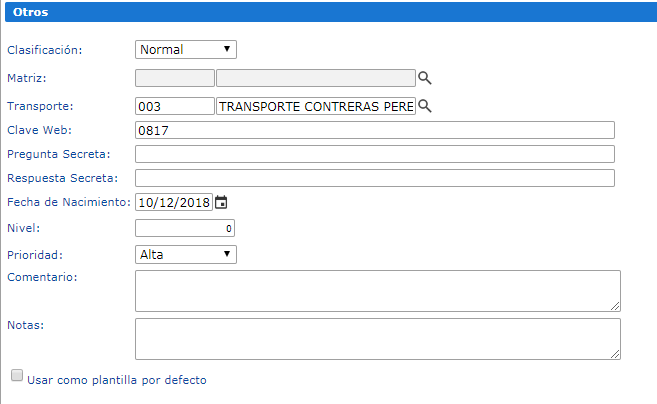Click the Matriz search magnifier icon

click(x=424, y=78)
